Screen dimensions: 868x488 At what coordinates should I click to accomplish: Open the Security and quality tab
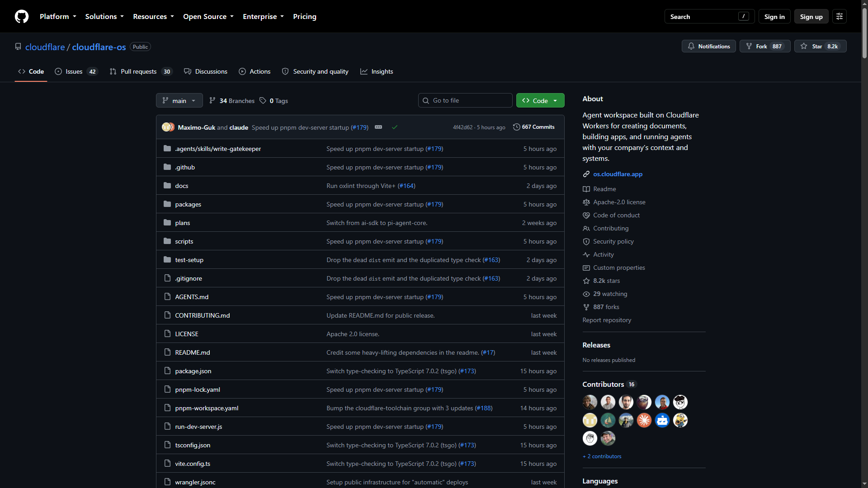[x=315, y=71]
